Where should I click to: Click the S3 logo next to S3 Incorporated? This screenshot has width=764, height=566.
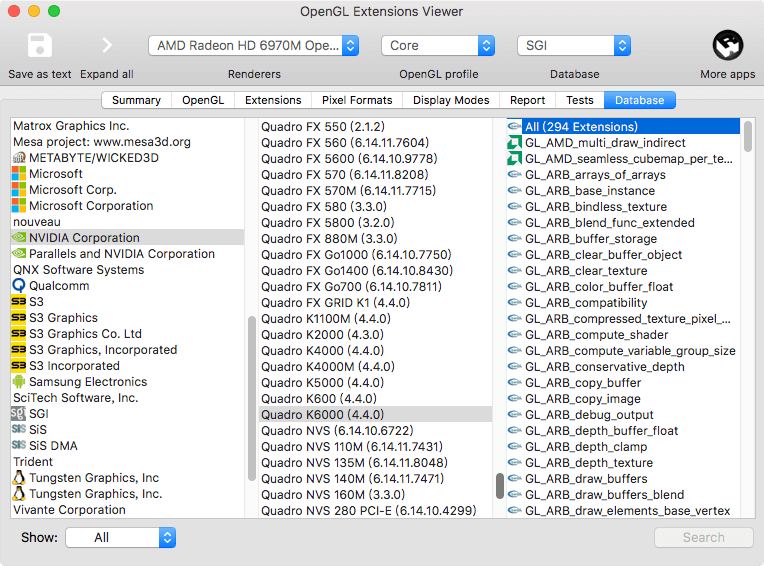click(19, 366)
